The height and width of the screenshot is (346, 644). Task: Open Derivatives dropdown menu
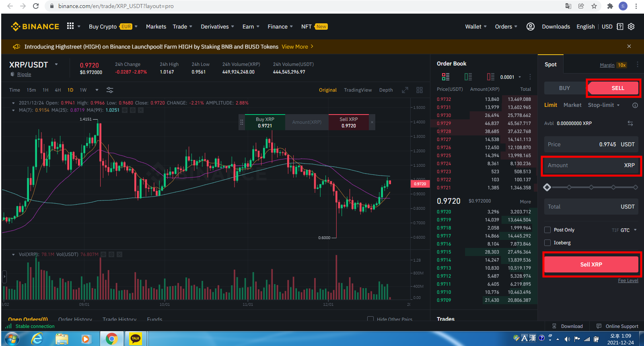coord(217,27)
